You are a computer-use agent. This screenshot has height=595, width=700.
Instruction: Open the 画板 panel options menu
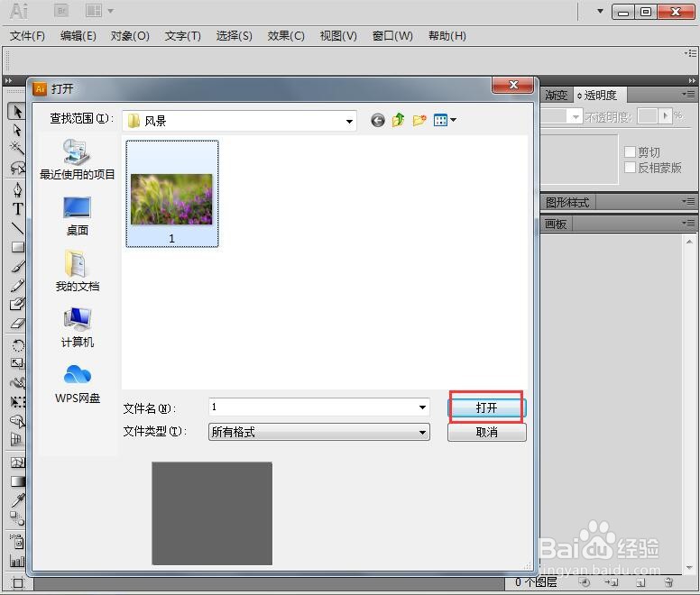tap(689, 223)
